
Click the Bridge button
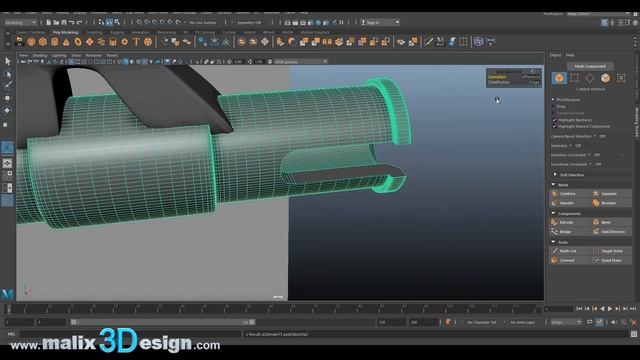point(570,232)
